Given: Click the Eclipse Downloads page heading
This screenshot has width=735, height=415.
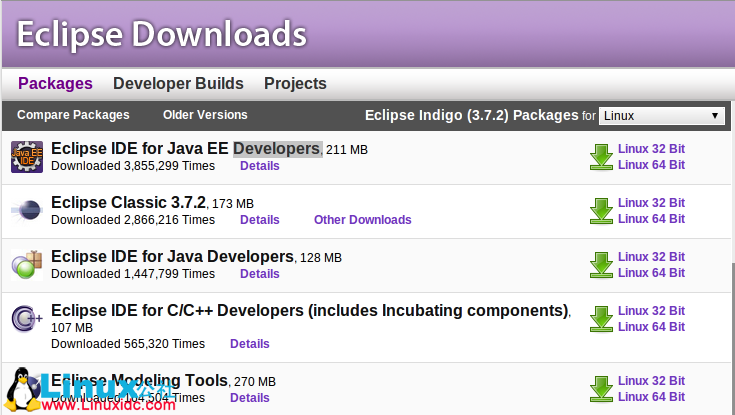Looking at the screenshot, I should tap(162, 34).
